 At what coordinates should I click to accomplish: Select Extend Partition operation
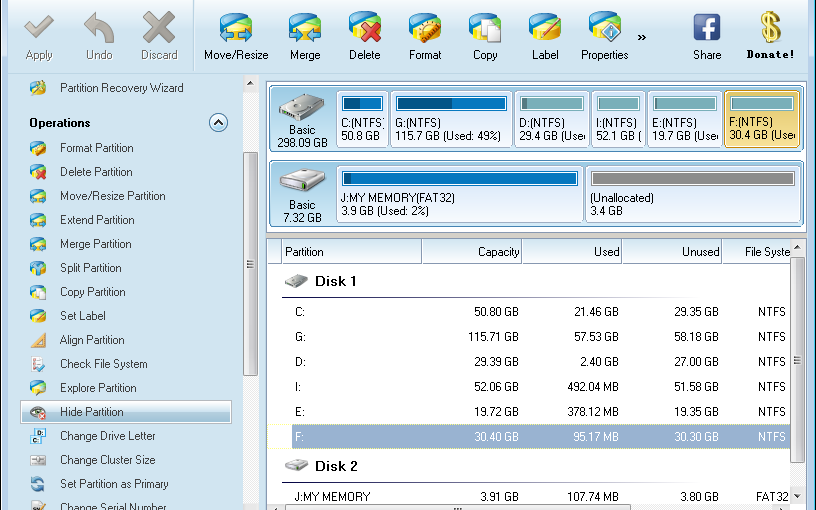pos(82,220)
